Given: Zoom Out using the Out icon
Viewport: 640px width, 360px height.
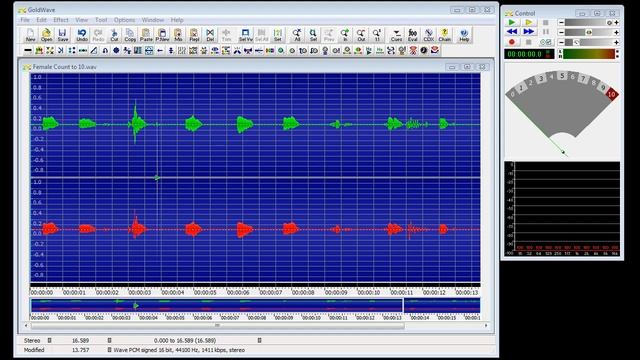Looking at the screenshot, I should point(361,35).
